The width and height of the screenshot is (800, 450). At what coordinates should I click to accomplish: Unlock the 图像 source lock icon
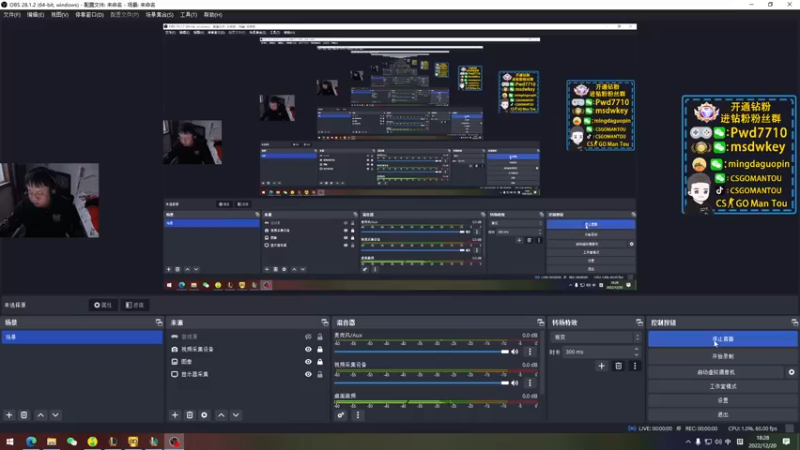tap(320, 362)
